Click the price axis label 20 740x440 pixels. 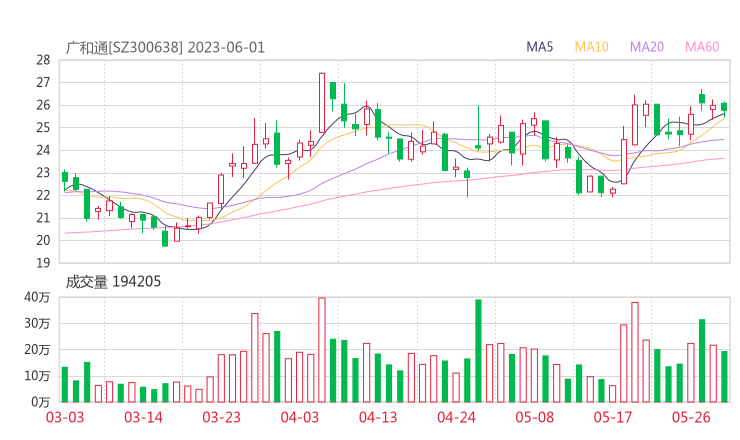(x=43, y=240)
